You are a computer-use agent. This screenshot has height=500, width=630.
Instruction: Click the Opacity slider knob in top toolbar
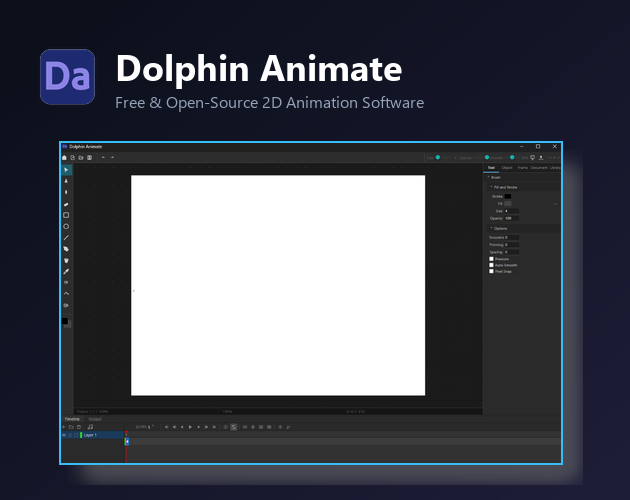click(x=487, y=158)
